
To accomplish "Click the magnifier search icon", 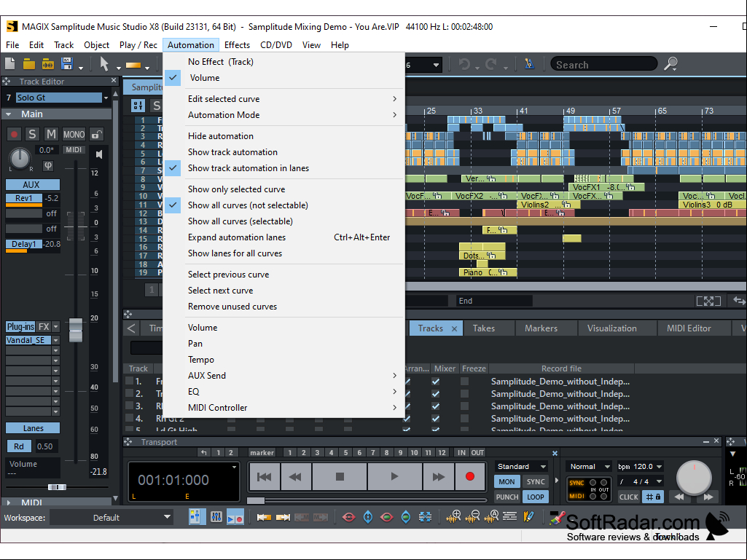I will (670, 64).
